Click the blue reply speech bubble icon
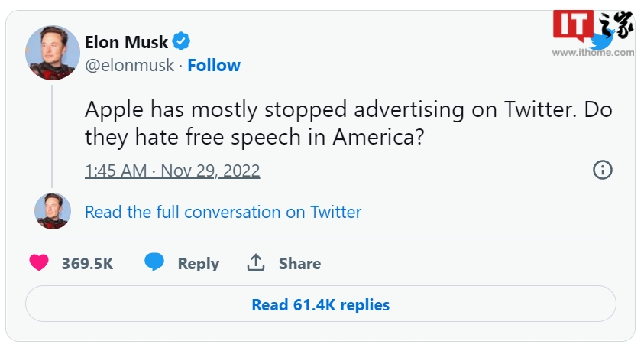Image resolution: width=644 pixels, height=351 pixels. [154, 263]
